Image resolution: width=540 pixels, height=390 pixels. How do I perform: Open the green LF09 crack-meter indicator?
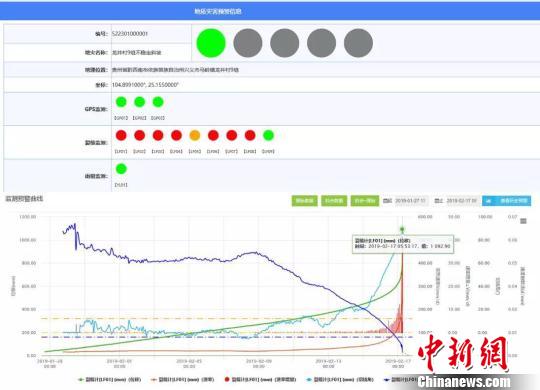click(268, 135)
